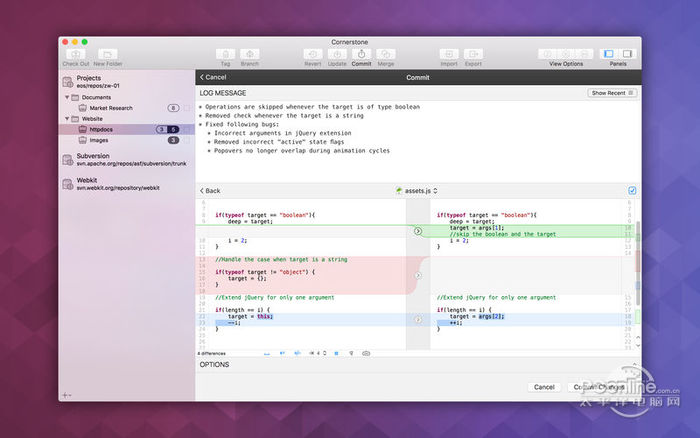Collapse the Documents folder triangle
This screenshot has width=700, height=438.
(x=67, y=97)
